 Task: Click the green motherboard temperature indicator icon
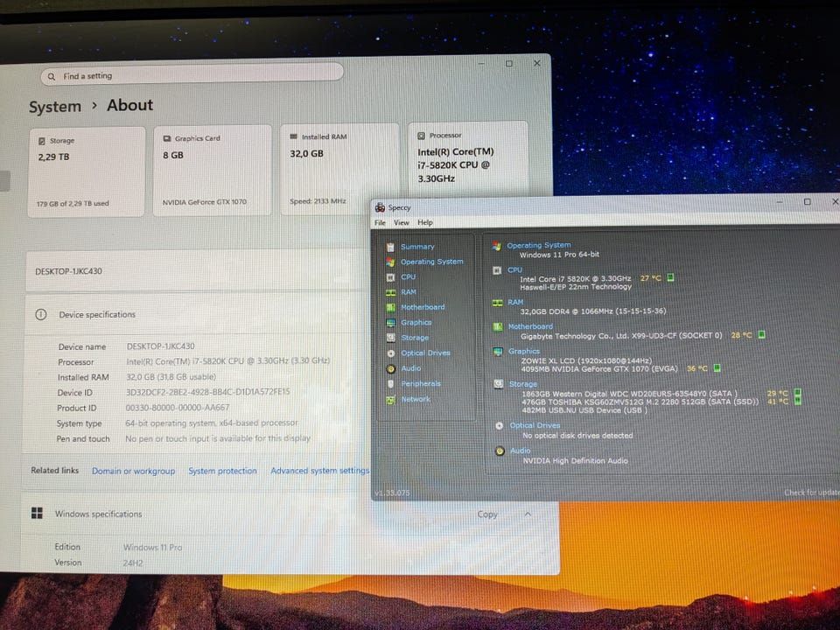(x=761, y=335)
